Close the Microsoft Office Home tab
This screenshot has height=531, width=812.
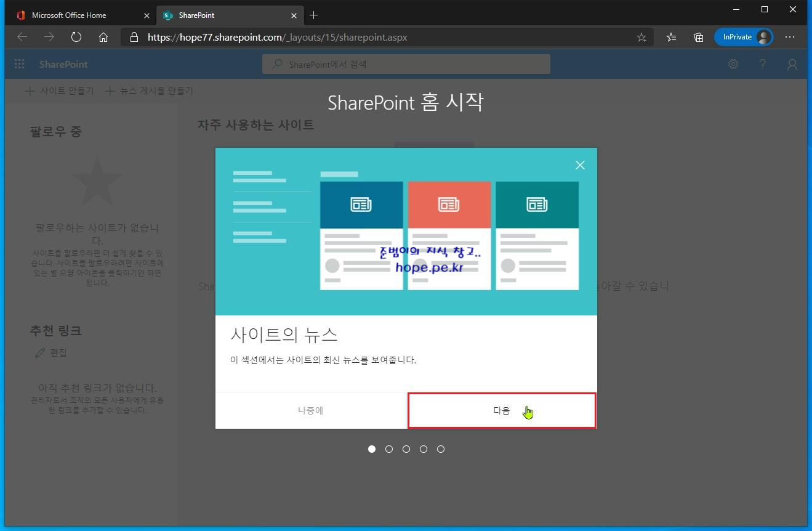click(147, 15)
